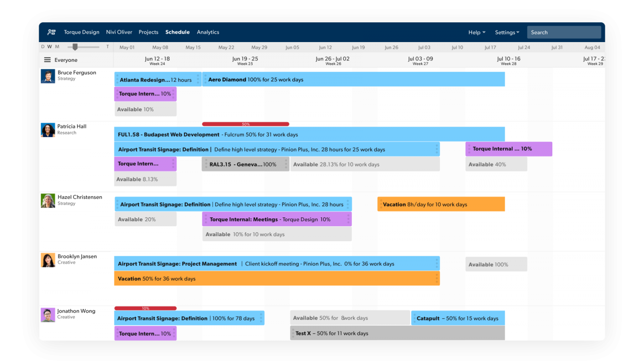Viewport: 644px width, 362px height.
Task: Click the T button near the zoom slider
Action: (107, 47)
